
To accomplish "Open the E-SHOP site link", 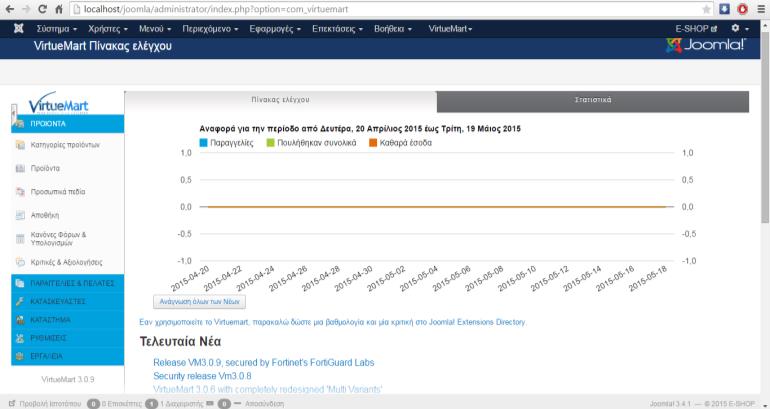I will (696, 28).
